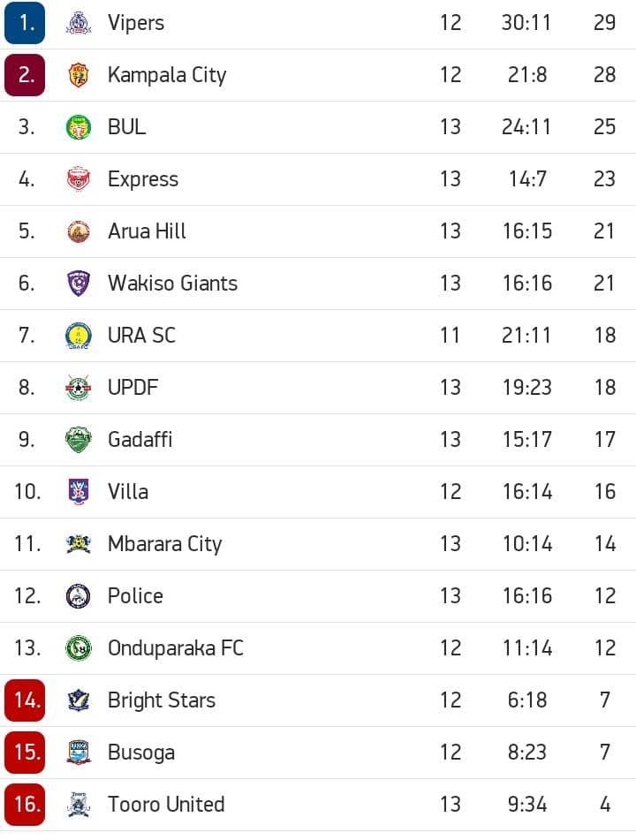Select Onduparaka FC team name
636x840 pixels.
(x=175, y=648)
